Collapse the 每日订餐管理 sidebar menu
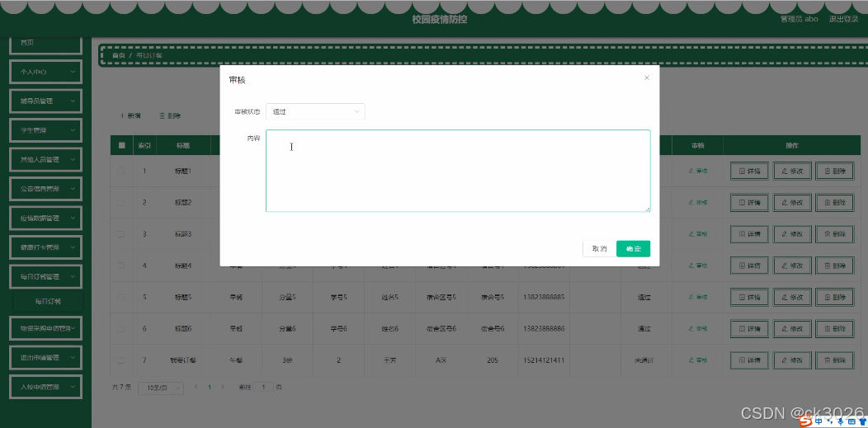The width and height of the screenshot is (868, 428). 45,276
